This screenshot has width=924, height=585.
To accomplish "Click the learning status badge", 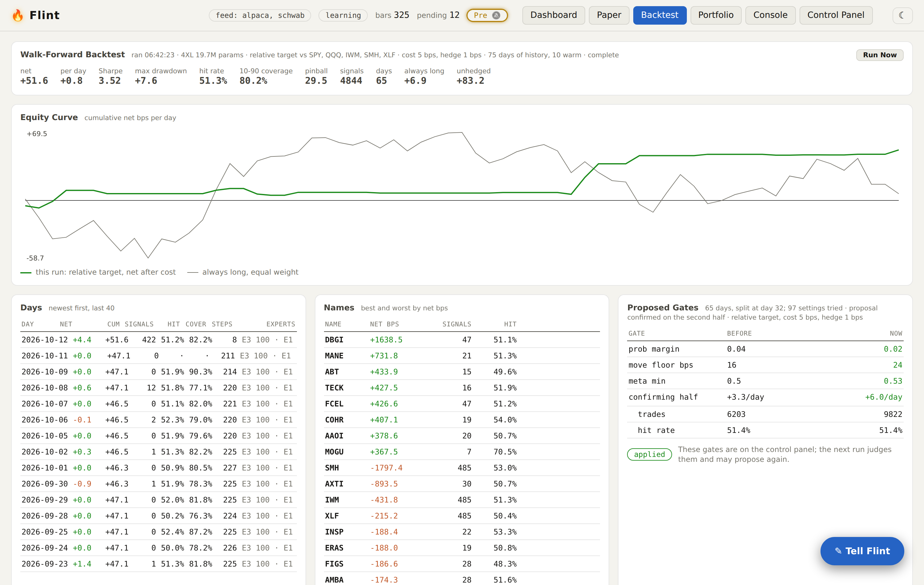I will coord(343,15).
